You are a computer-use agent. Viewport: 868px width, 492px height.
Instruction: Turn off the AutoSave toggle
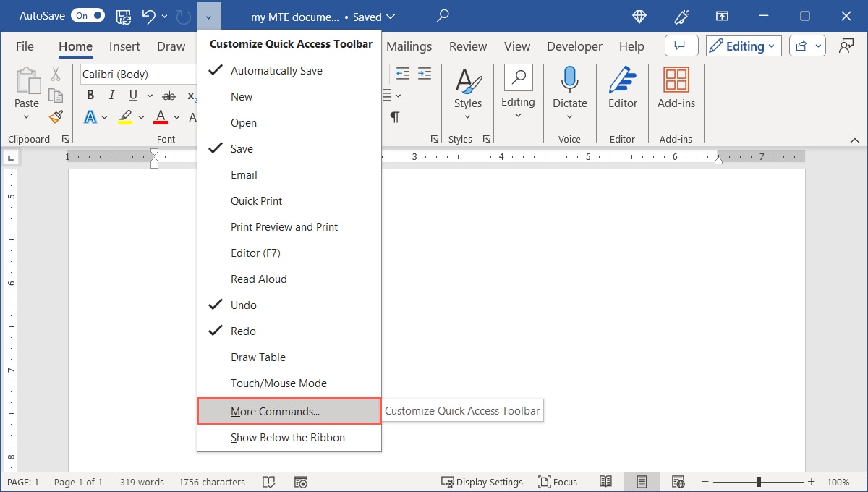[86, 14]
